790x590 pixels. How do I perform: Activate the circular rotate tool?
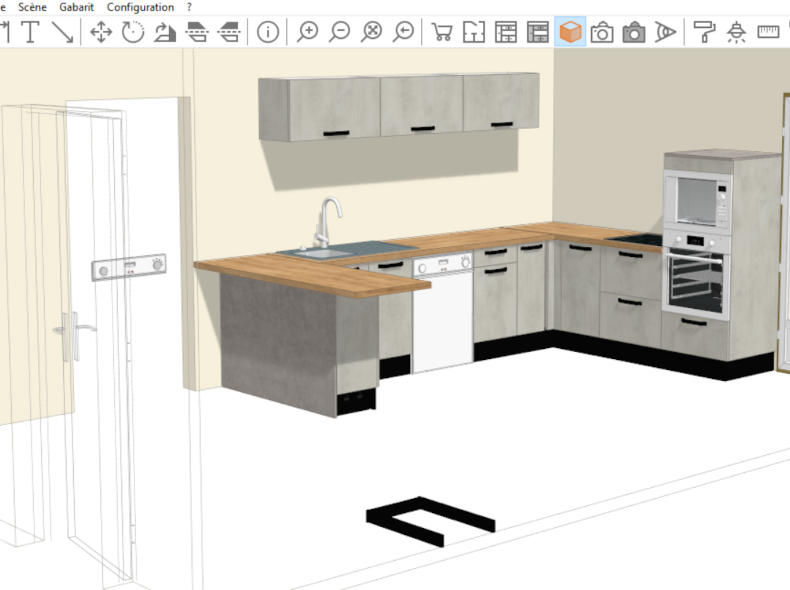coord(133,32)
